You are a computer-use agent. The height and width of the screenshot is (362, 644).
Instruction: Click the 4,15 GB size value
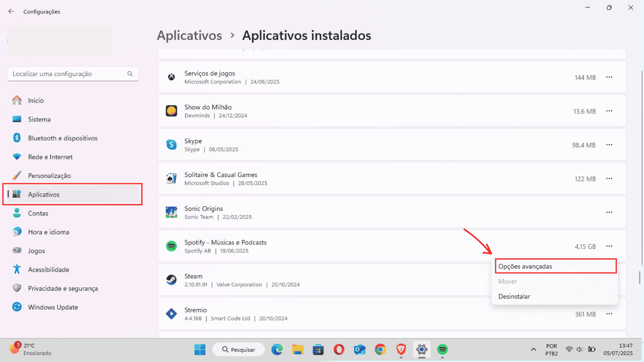pos(585,246)
